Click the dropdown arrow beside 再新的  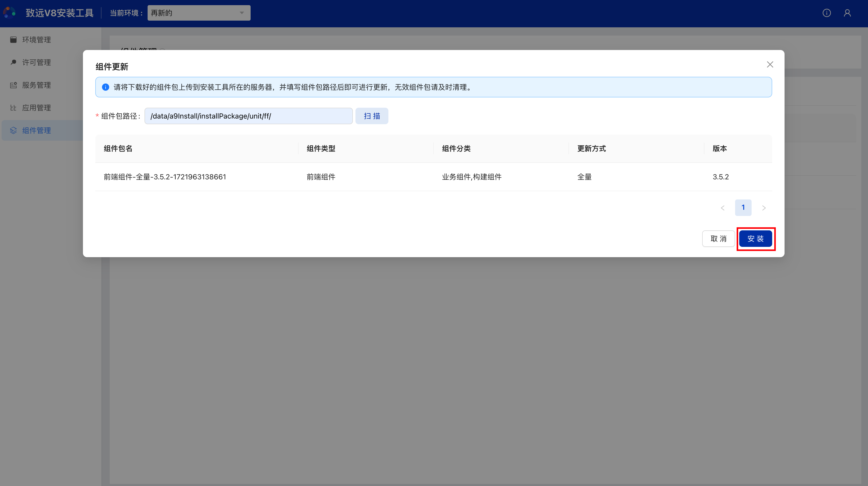pyautogui.click(x=242, y=13)
